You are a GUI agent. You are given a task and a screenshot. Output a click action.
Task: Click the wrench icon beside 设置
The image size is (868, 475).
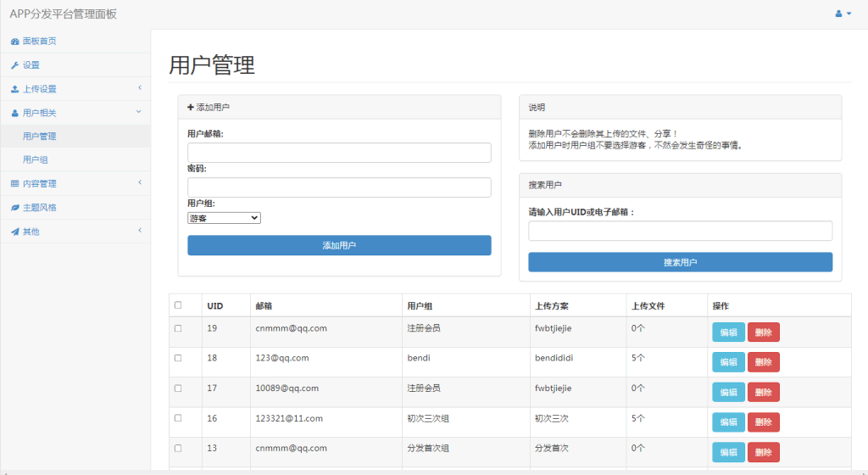coord(14,65)
